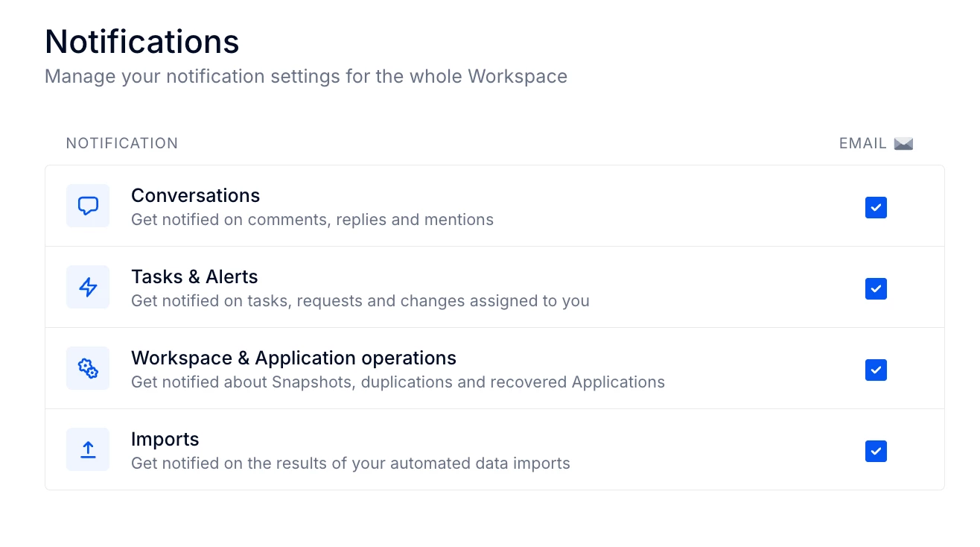Image resolution: width=980 pixels, height=547 pixels.
Task: Click the Imports row title
Action: pos(165,439)
